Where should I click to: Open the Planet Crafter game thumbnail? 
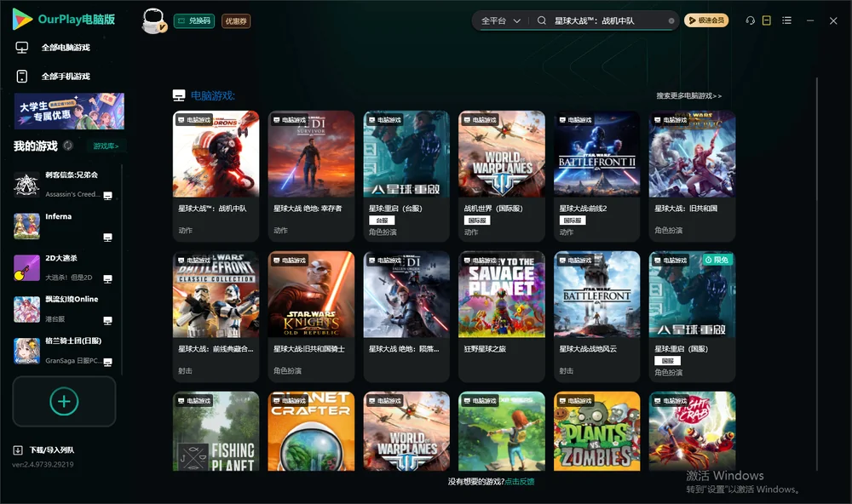point(311,431)
